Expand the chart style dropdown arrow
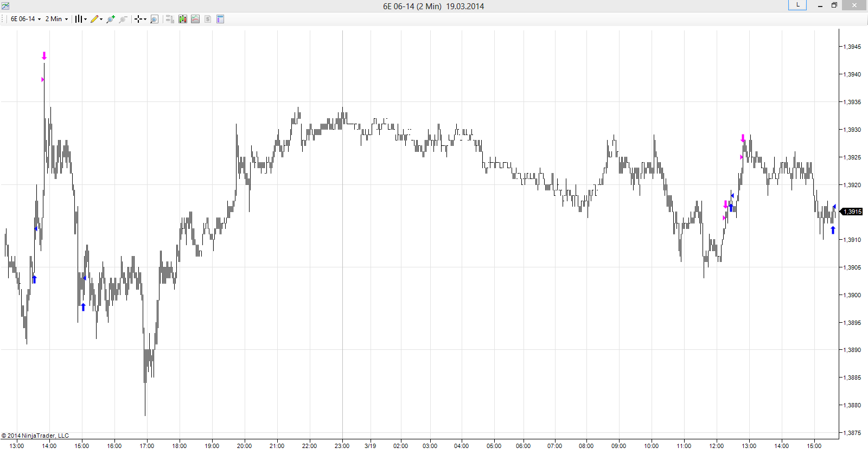This screenshot has height=454, width=868. coord(86,19)
